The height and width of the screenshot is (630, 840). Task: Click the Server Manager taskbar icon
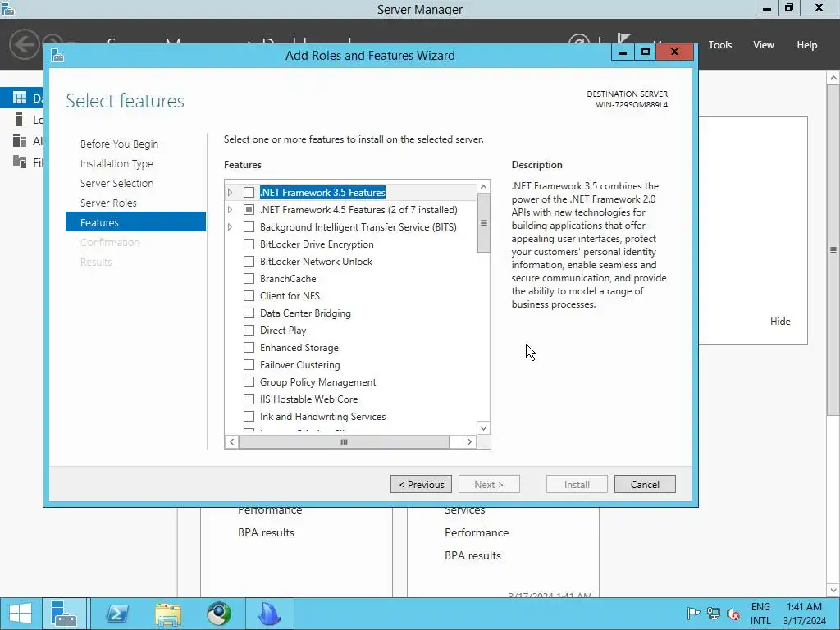point(64,614)
